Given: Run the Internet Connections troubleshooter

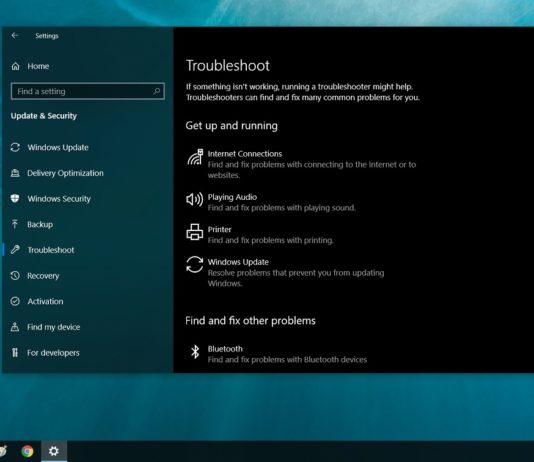Looking at the screenshot, I should (301, 164).
